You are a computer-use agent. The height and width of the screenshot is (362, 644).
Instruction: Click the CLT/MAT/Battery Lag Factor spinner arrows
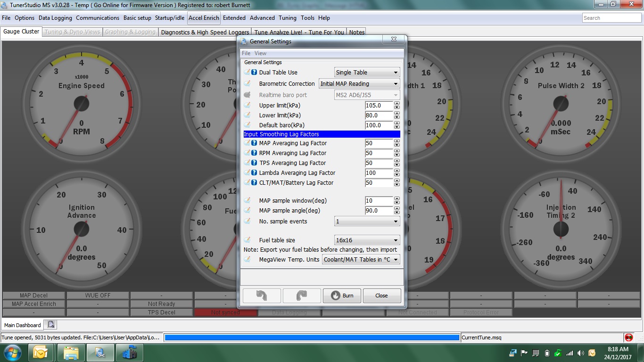397,182
